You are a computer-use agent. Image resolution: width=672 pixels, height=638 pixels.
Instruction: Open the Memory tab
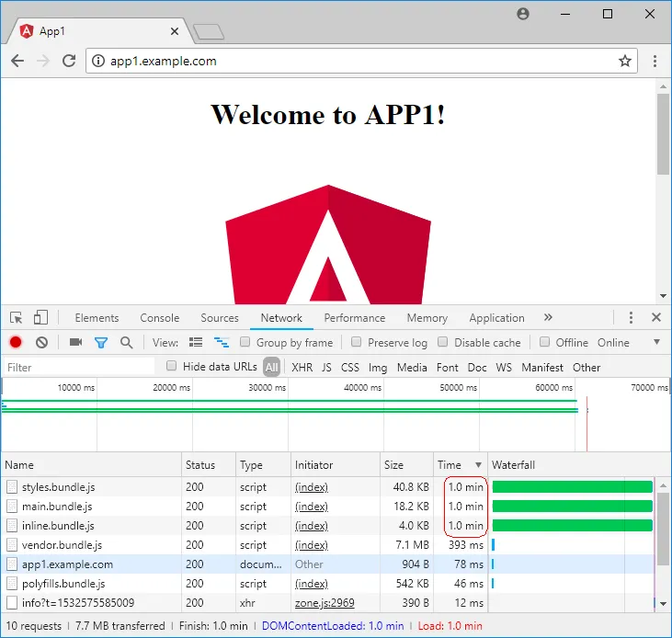[x=427, y=318]
